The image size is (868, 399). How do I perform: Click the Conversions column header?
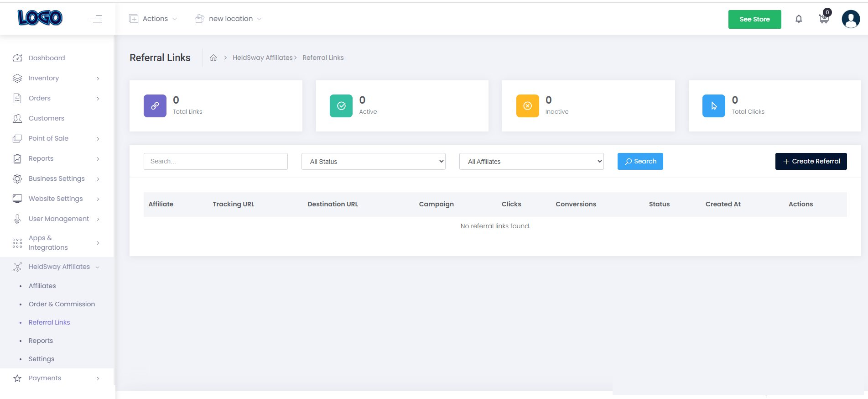click(x=576, y=204)
